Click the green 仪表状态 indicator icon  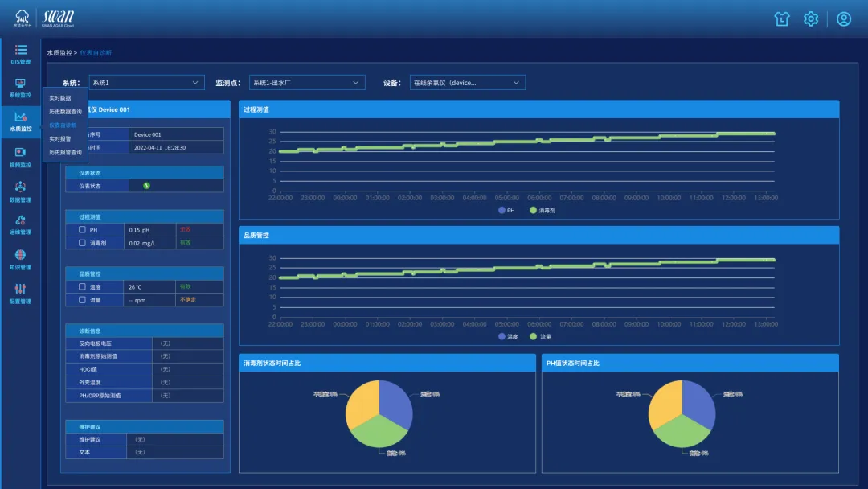tap(146, 186)
